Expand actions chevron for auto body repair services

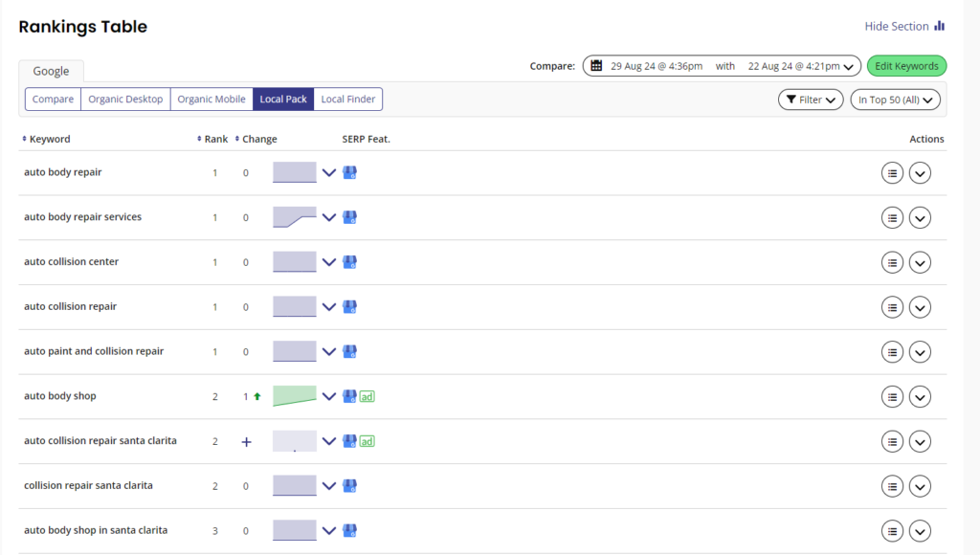[x=920, y=218]
